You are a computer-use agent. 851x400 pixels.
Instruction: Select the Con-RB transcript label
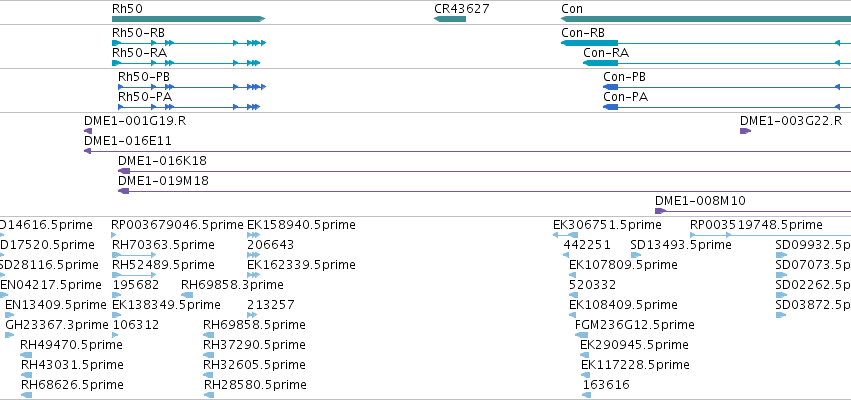[583, 33]
